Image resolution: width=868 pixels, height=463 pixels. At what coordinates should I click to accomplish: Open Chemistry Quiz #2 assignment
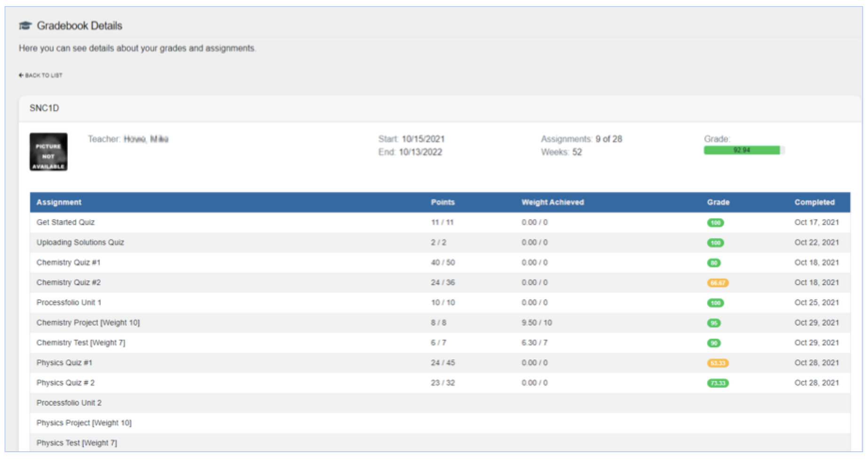pos(68,283)
